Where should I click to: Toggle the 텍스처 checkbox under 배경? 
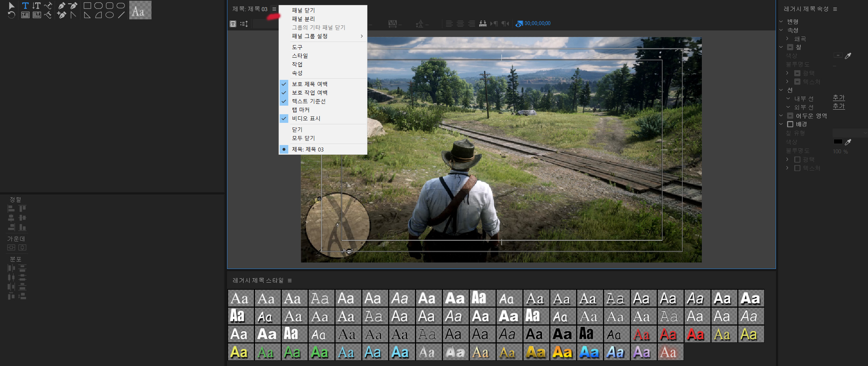coord(797,168)
